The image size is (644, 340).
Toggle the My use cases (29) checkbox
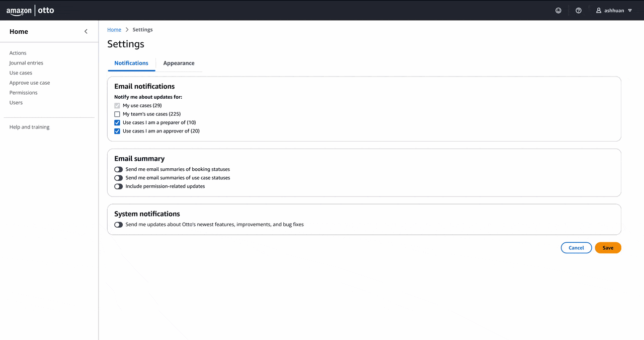(x=117, y=106)
